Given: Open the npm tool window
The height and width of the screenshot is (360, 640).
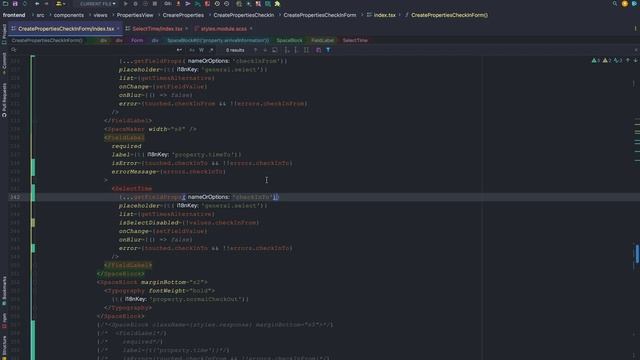Looking at the screenshot, I should pos(4,321).
